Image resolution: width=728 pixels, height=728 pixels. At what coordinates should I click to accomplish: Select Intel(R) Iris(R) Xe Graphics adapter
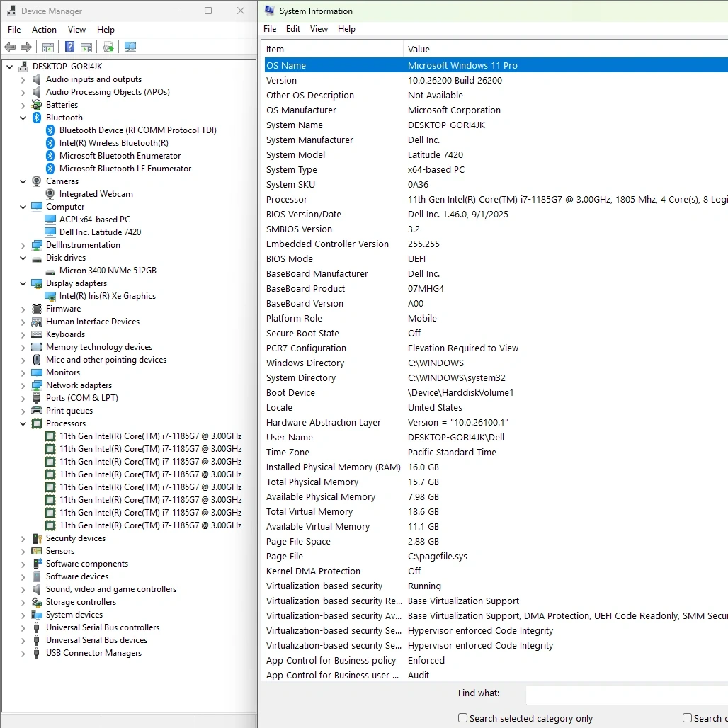pyautogui.click(x=107, y=296)
